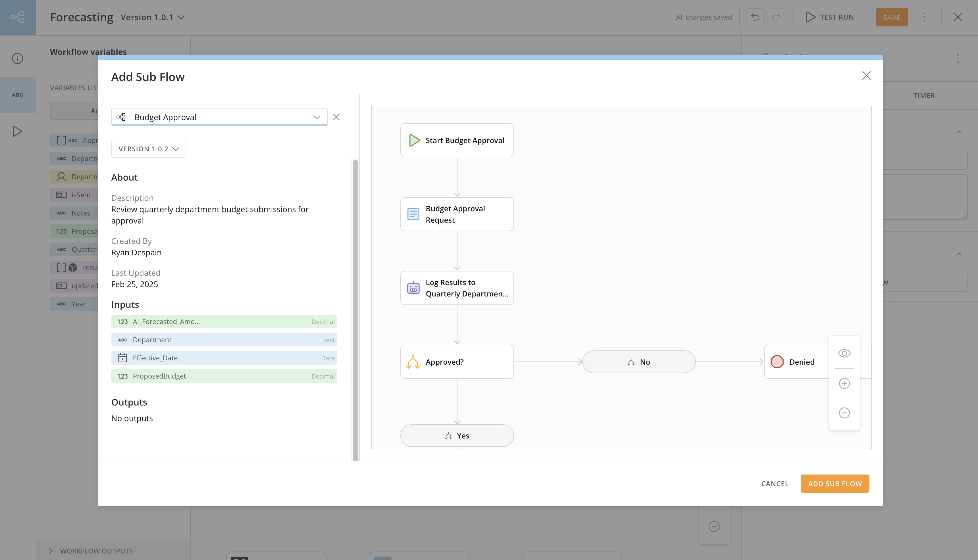Click the ADD SUB FLOW button
Viewport: 978px width, 560px height.
pos(835,483)
